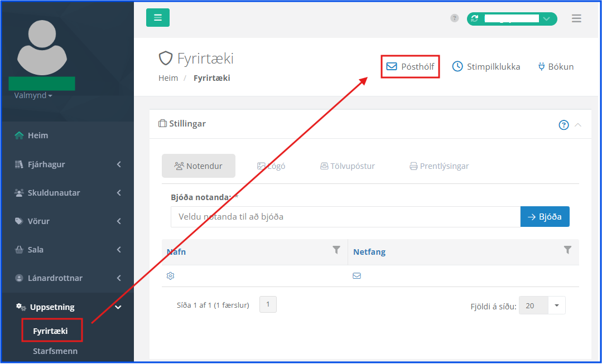The width and height of the screenshot is (602, 364).
Task: Click the Netfang column filter icon
Action: click(x=567, y=250)
